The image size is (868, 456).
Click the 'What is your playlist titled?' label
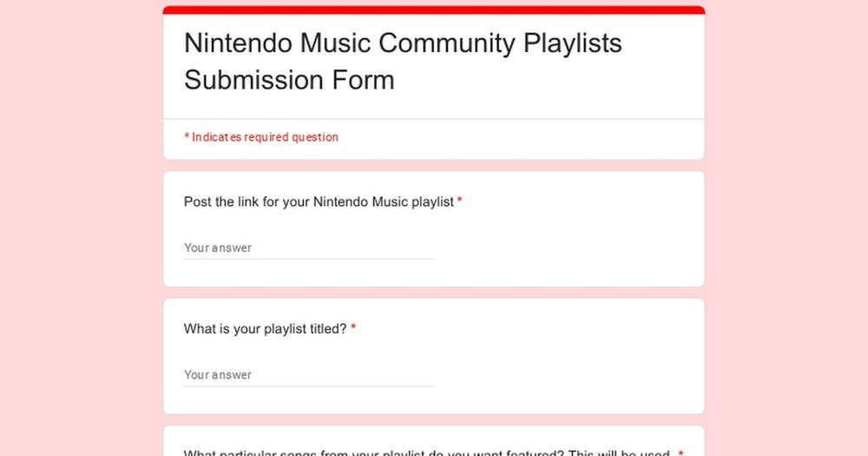pyautogui.click(x=265, y=329)
